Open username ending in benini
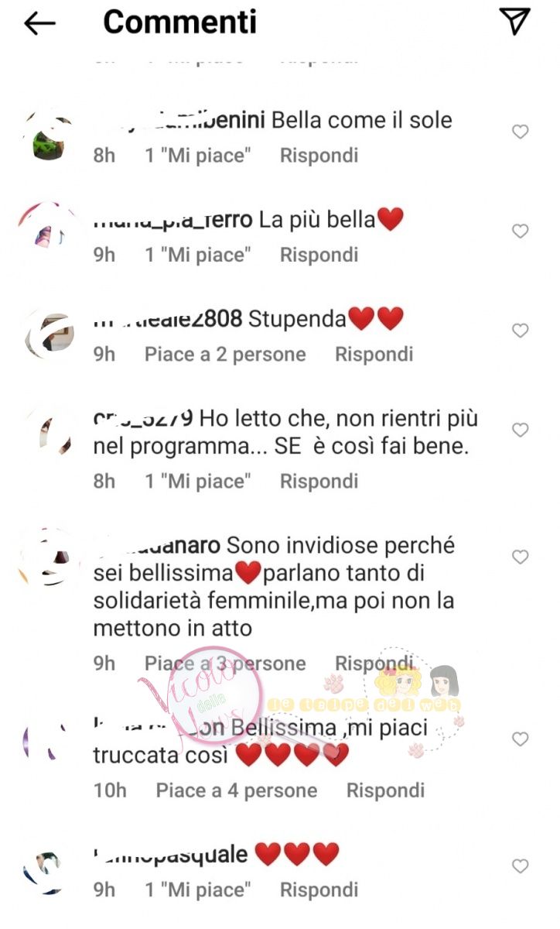This screenshot has height=929, width=560. click(179, 120)
